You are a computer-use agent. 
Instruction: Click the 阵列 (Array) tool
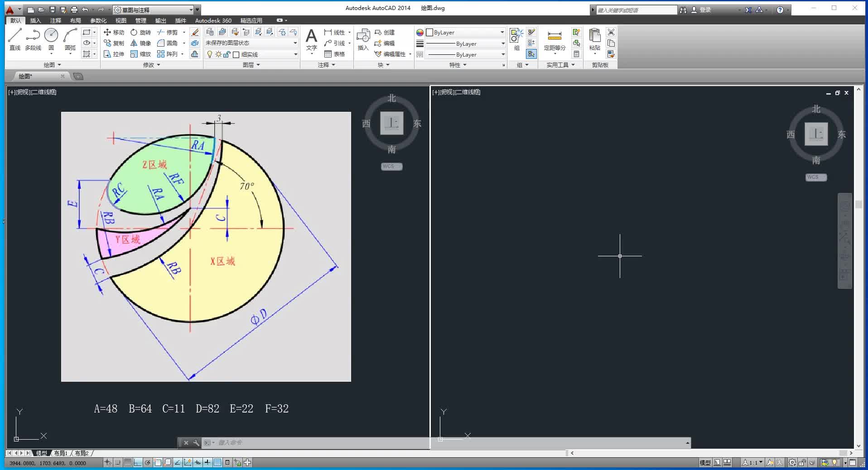pos(167,54)
